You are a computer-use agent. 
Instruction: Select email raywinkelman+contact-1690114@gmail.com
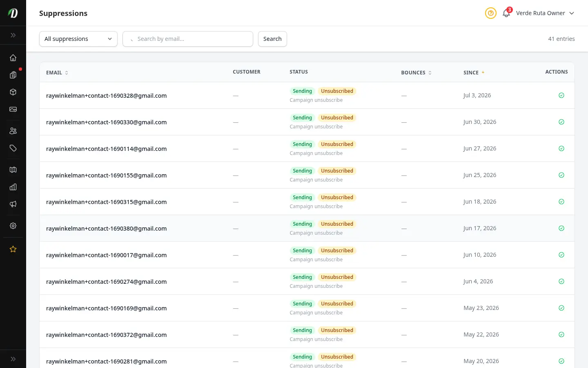106,149
